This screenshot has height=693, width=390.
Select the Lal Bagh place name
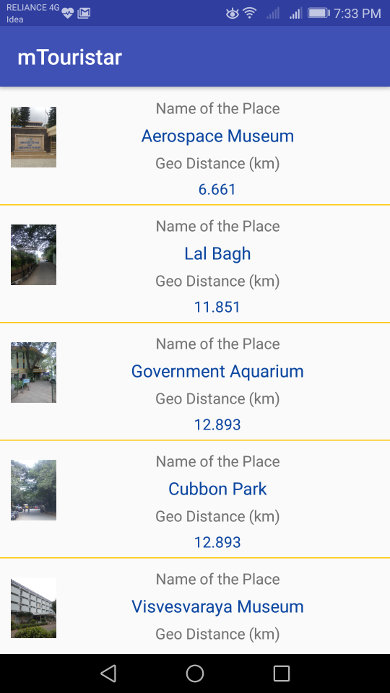(x=218, y=254)
